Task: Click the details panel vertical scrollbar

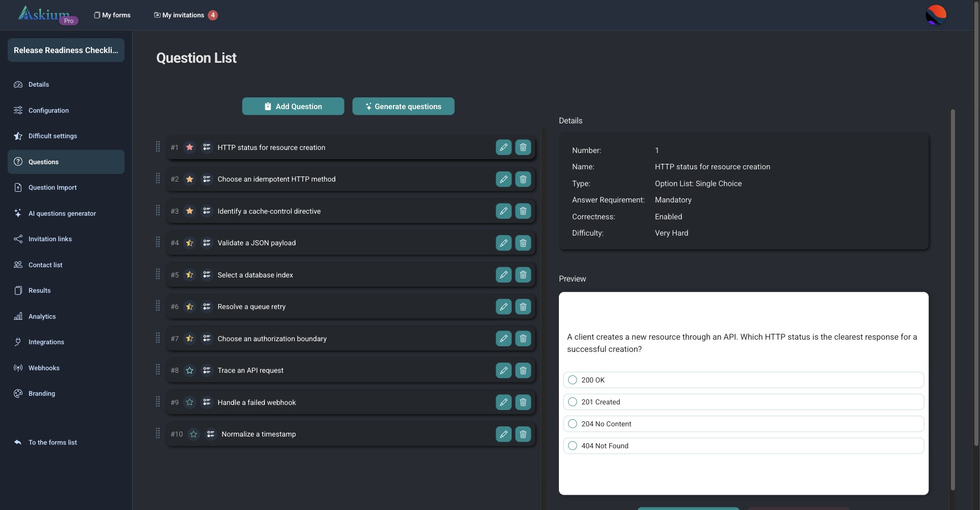Action: 952,300
